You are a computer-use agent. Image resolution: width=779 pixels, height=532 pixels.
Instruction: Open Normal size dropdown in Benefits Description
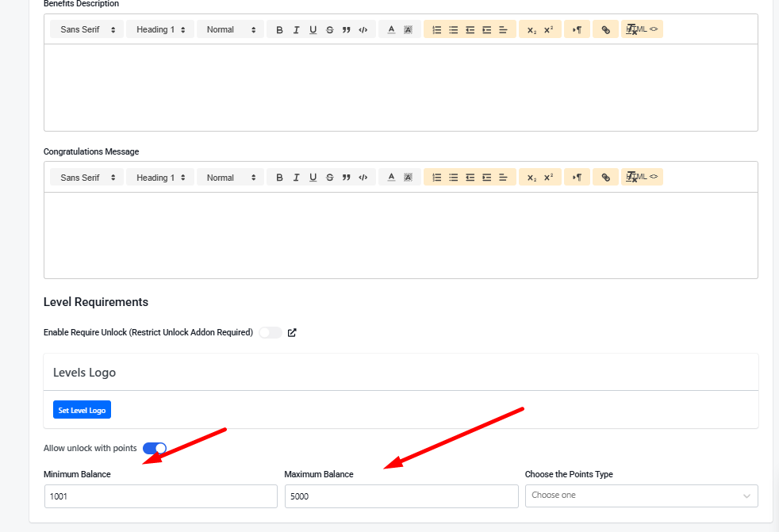(x=231, y=29)
